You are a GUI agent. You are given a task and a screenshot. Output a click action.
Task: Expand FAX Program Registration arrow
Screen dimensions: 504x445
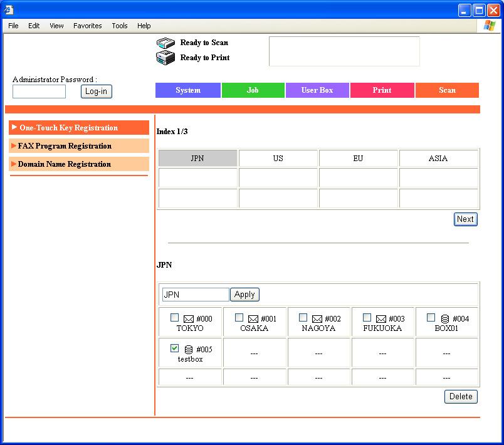click(x=14, y=145)
